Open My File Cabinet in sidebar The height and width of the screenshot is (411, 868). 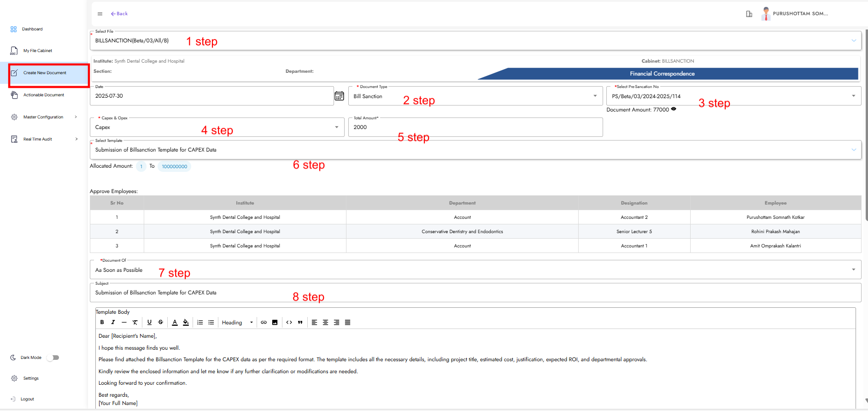click(x=38, y=51)
